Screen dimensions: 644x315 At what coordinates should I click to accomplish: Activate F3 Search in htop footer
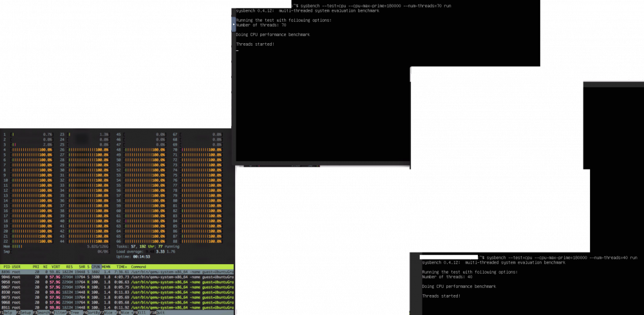(42, 312)
